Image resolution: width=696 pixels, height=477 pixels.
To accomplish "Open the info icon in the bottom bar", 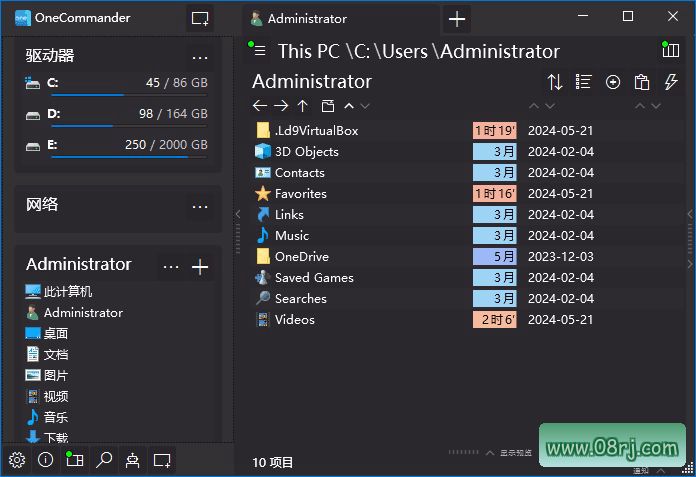I will [x=45, y=460].
